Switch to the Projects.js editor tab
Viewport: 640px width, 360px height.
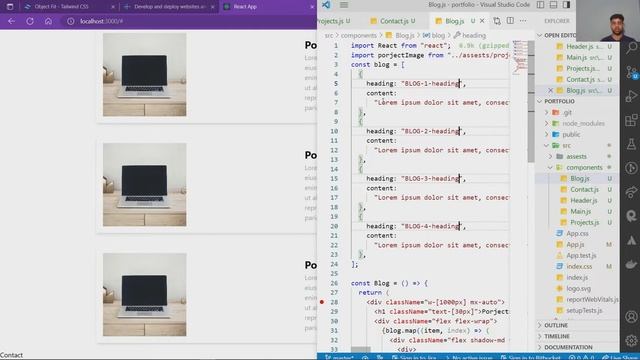pyautogui.click(x=334, y=21)
